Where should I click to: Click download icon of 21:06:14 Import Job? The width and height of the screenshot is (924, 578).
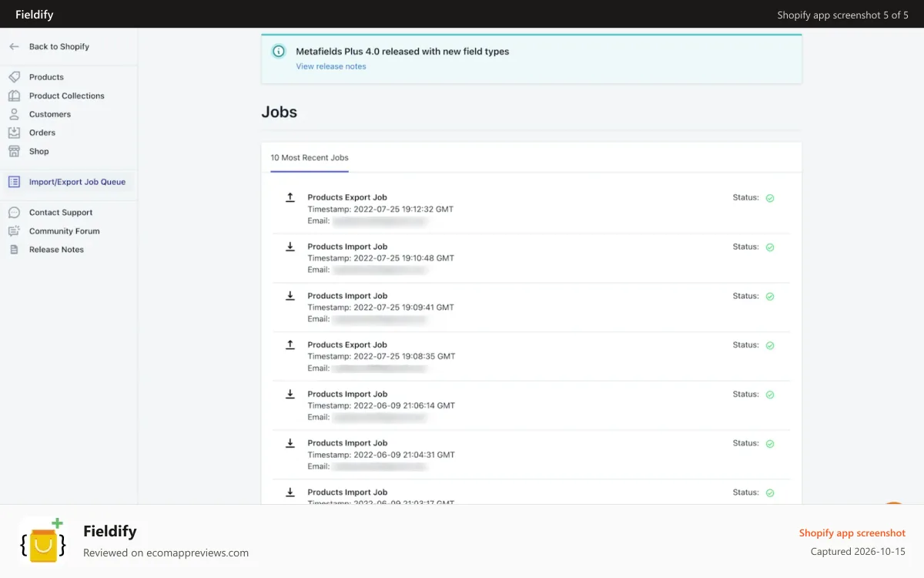[x=290, y=394]
